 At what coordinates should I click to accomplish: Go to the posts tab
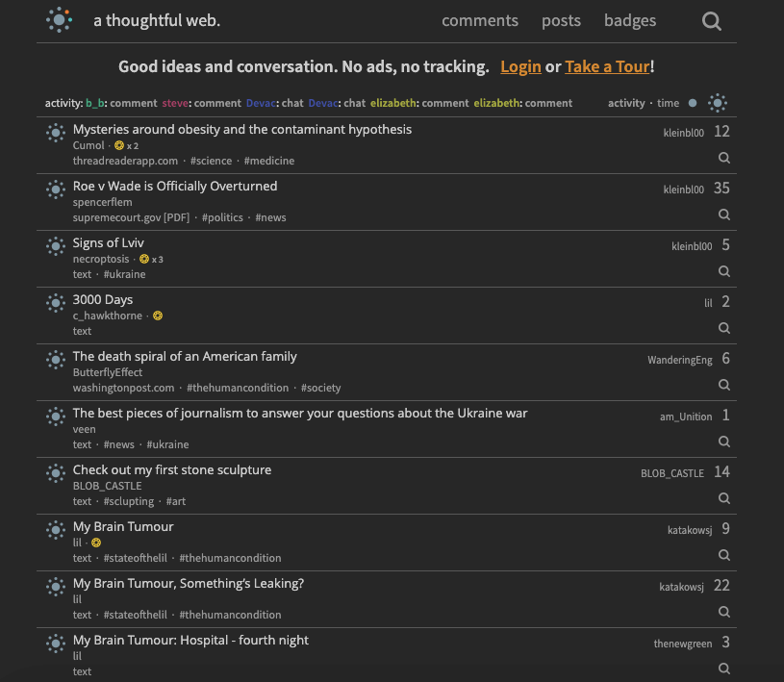(561, 20)
